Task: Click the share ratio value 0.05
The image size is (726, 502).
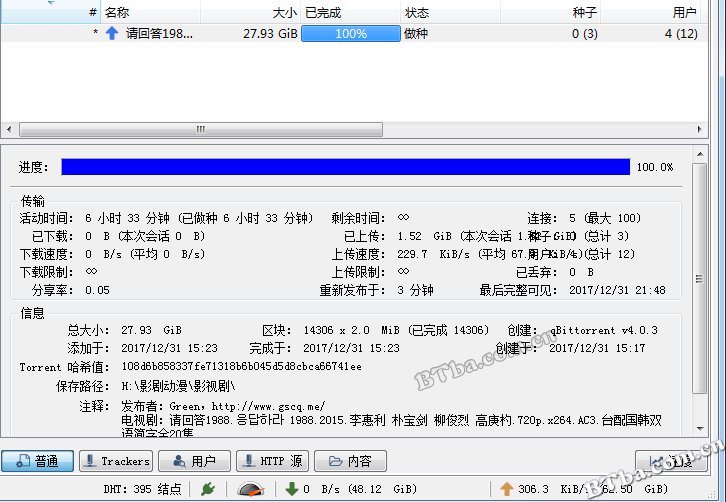Action: pos(97,290)
